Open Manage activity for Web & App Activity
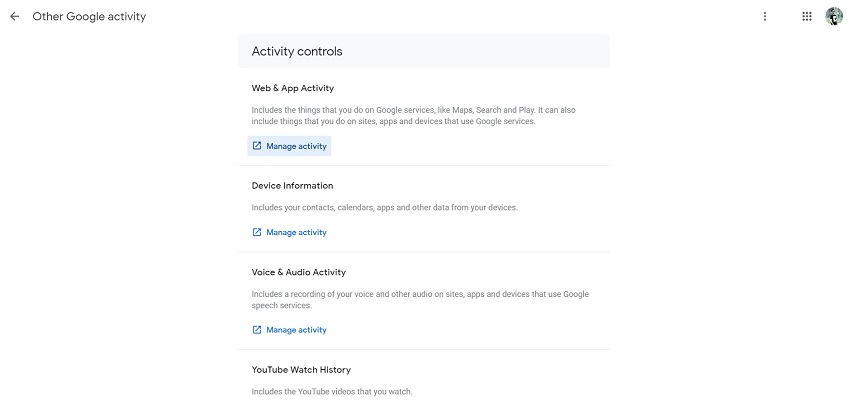Image resolution: width=850 pixels, height=403 pixels. [x=296, y=146]
